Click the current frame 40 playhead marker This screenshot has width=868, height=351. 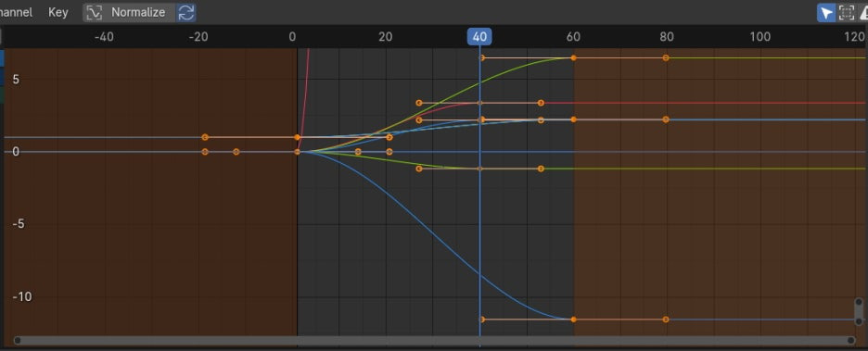tap(480, 37)
